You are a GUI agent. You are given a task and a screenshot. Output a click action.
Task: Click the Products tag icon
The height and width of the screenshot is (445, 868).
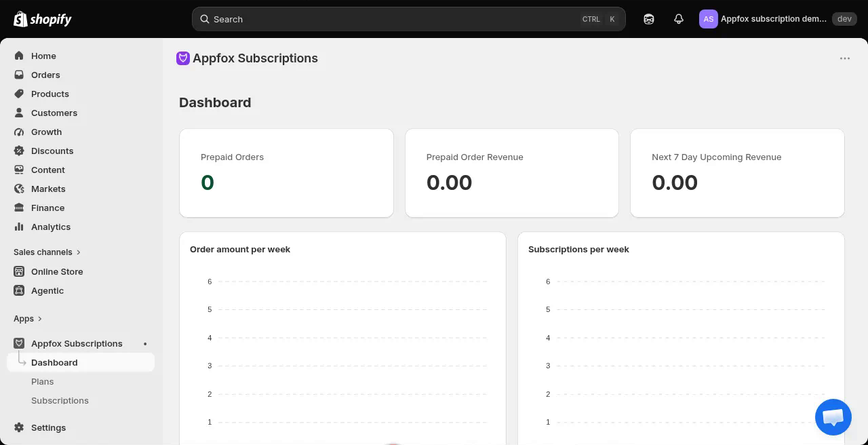tap(19, 94)
